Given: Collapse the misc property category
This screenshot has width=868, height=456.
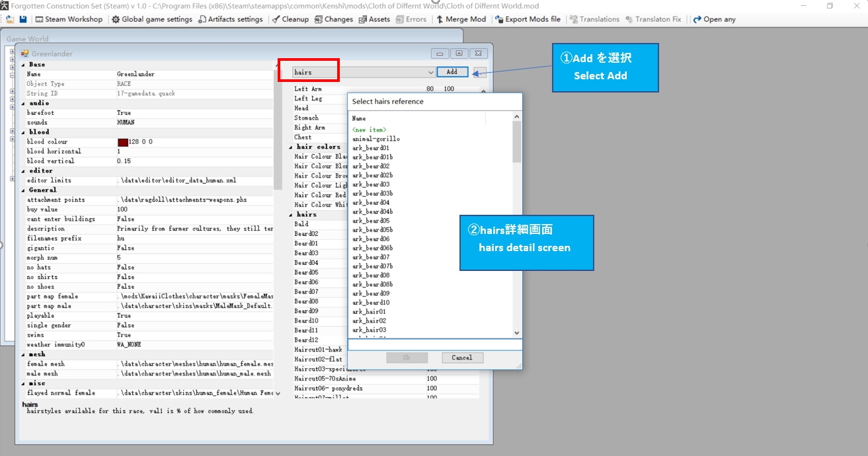Looking at the screenshot, I should pos(23,383).
